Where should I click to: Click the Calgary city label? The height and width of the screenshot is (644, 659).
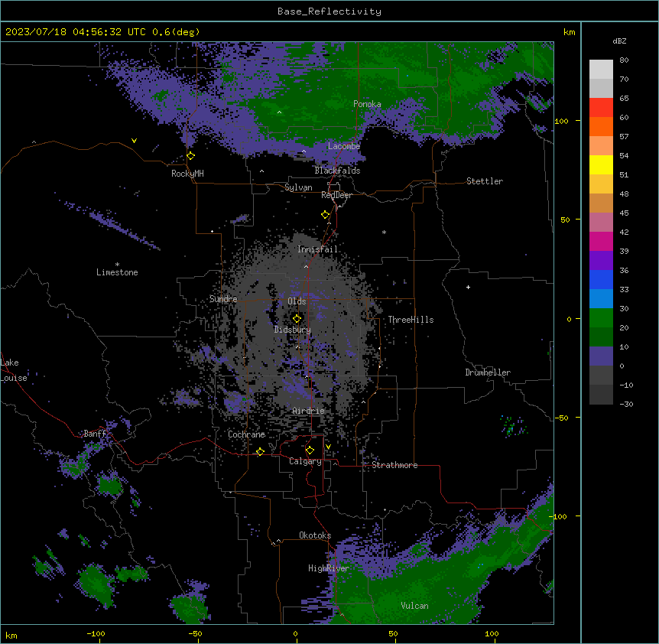(x=305, y=461)
